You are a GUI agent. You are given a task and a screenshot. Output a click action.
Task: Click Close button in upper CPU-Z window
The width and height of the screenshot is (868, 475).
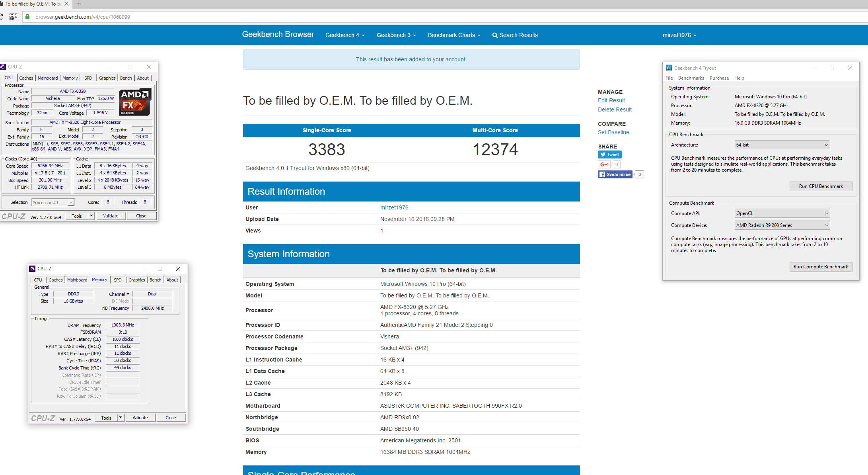(141, 216)
